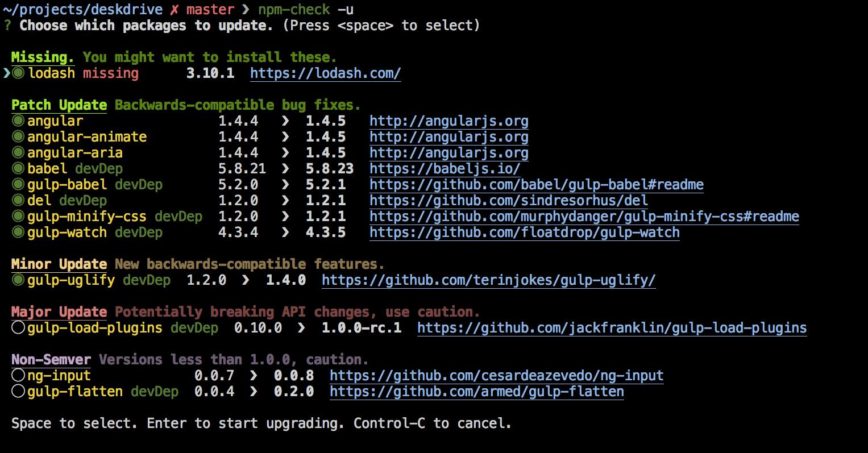The height and width of the screenshot is (453, 868).
Task: Select the gulp-flatten empty circle
Action: coord(18,392)
